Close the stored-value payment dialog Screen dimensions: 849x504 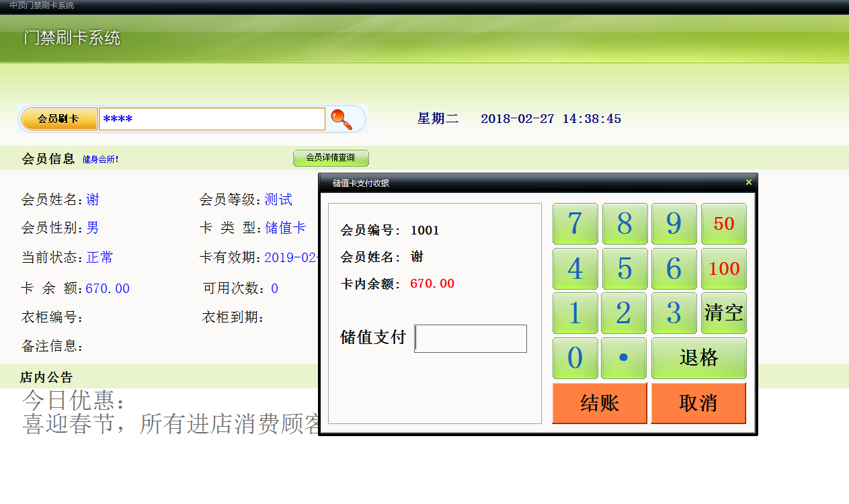[748, 182]
